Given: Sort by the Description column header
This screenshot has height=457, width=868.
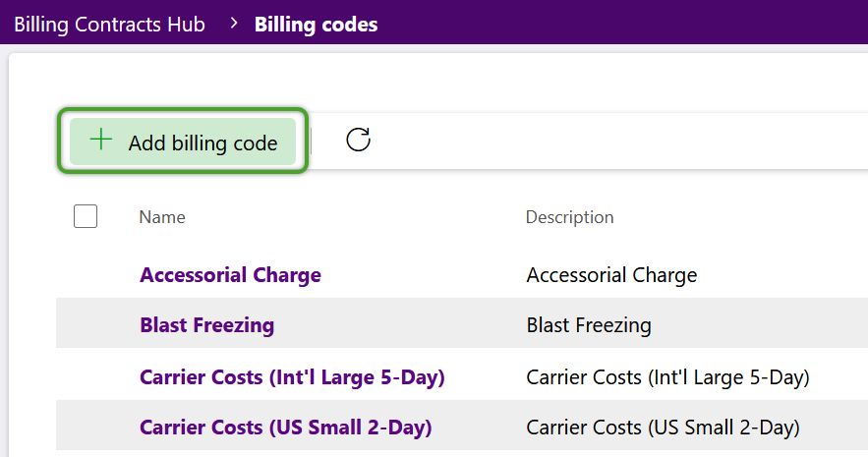Looking at the screenshot, I should [569, 217].
